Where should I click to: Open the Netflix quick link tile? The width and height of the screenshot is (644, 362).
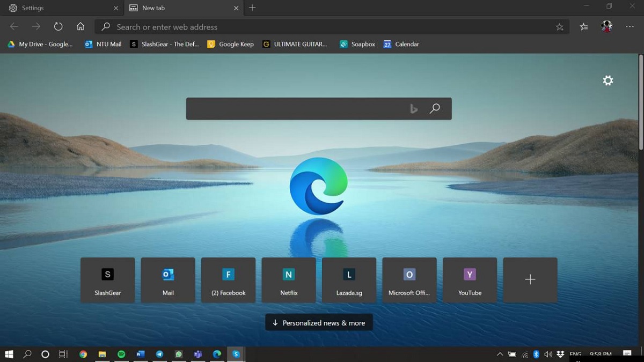289,280
